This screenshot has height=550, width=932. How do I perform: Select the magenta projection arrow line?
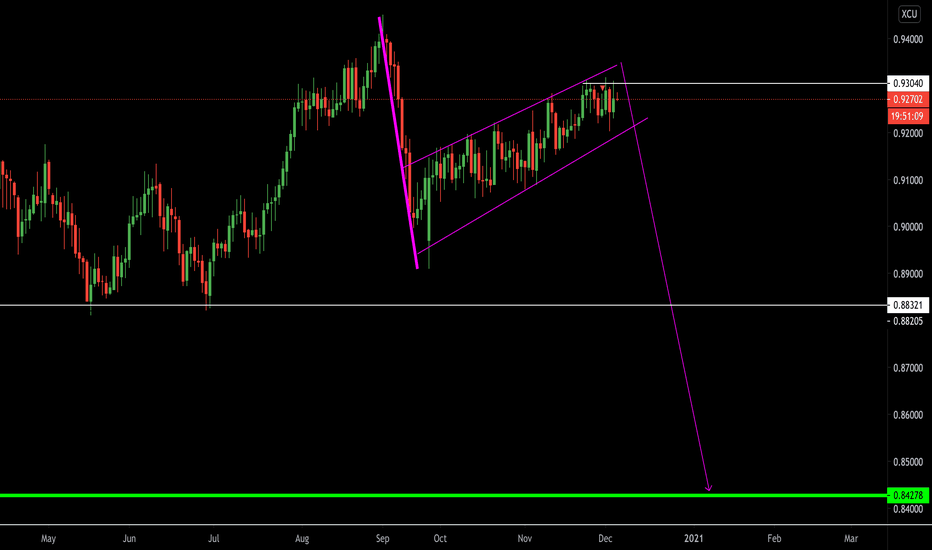coord(665,276)
